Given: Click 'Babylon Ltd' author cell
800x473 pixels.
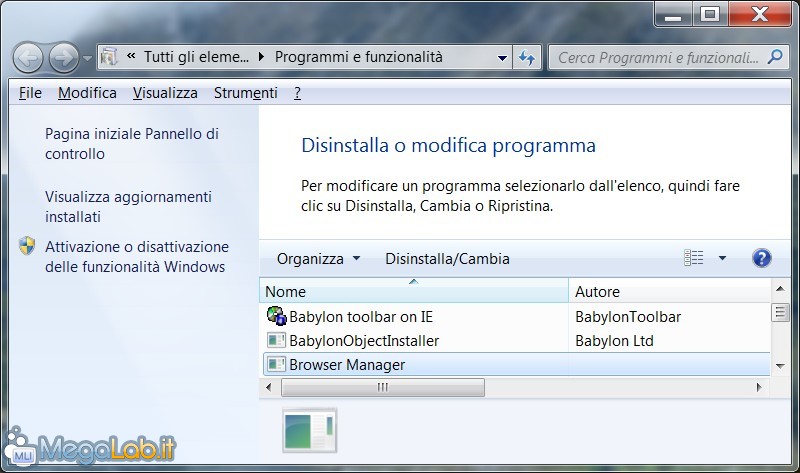Looking at the screenshot, I should pyautogui.click(x=614, y=341).
